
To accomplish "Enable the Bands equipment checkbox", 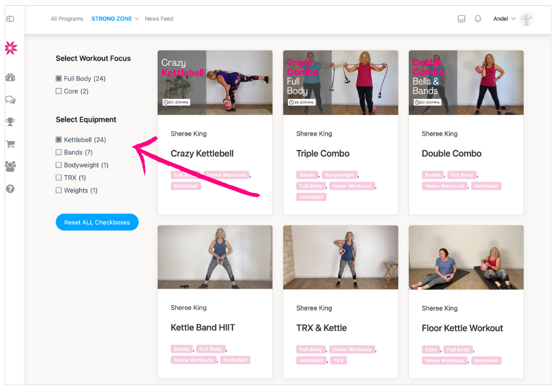I will click(x=58, y=153).
